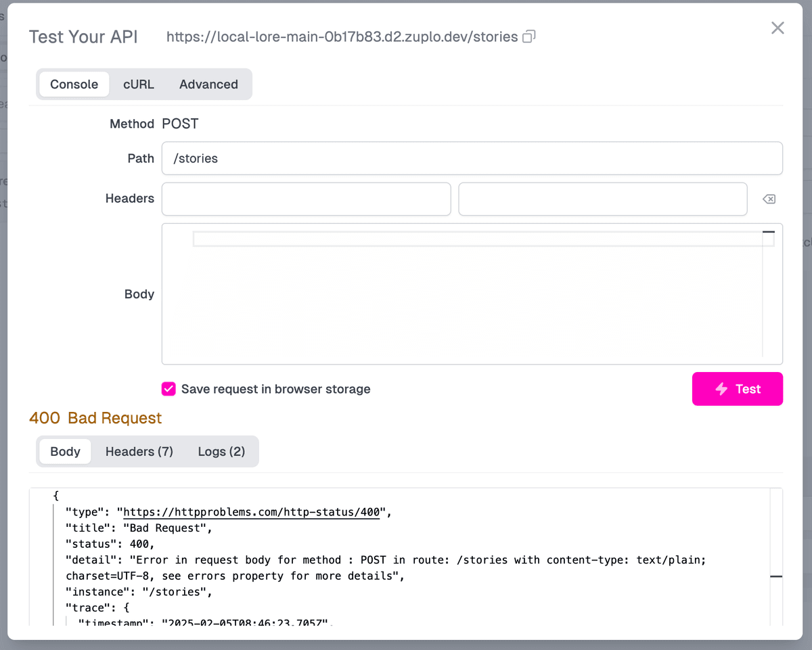Focus the header name input field

[x=306, y=199]
